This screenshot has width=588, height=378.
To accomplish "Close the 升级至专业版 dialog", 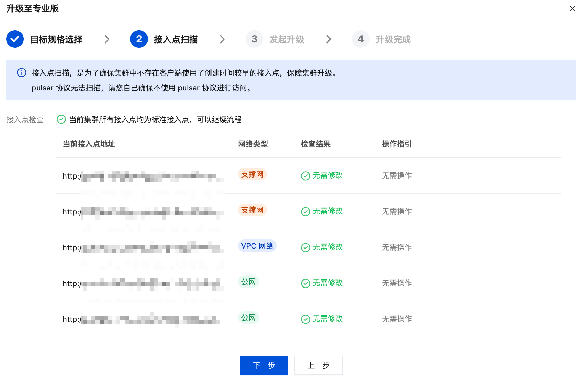I will [572, 8].
